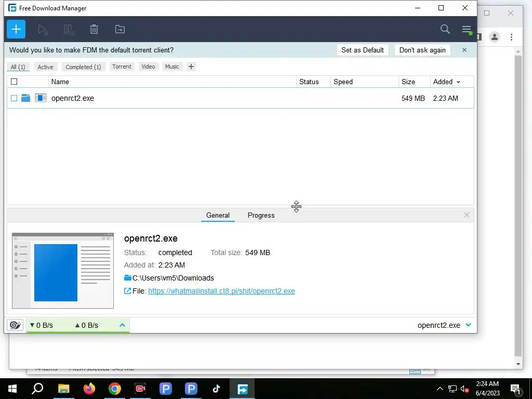
Task: Open Windows taskbar search
Action: coord(37,389)
